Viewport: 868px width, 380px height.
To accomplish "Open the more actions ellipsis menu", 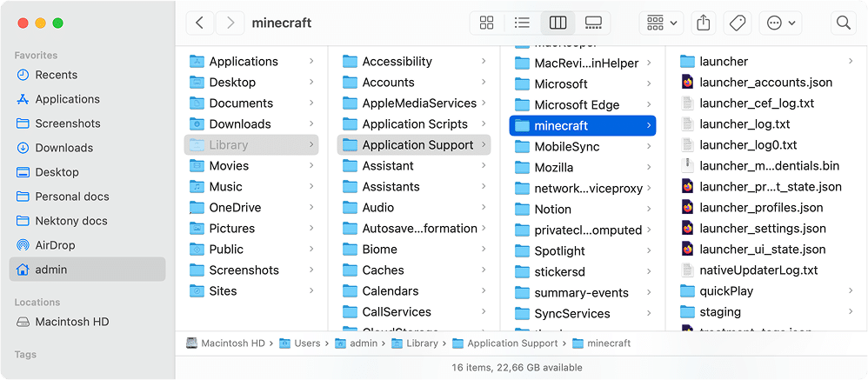I will coord(780,23).
